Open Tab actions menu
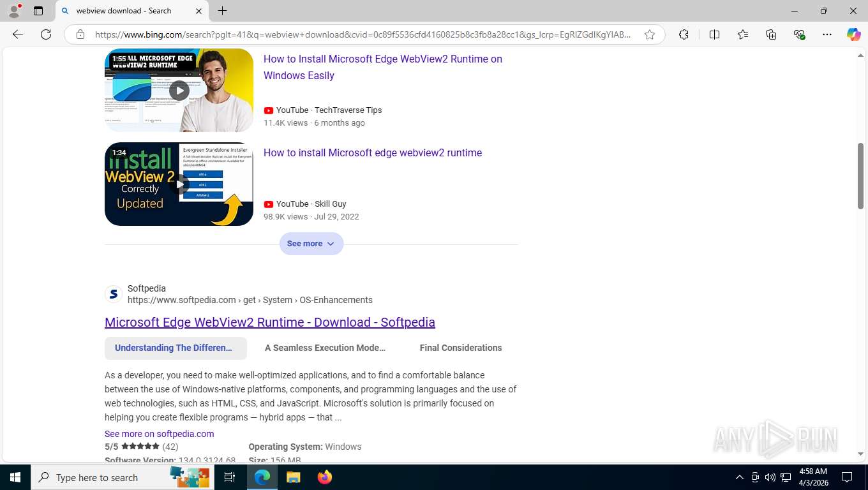Image resolution: width=868 pixels, height=490 pixels. 38,11
